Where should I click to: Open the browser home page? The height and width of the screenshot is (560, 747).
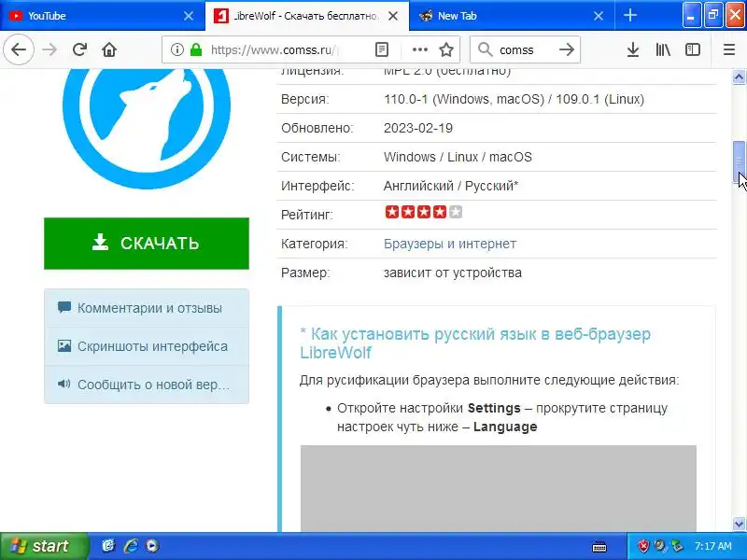click(x=109, y=49)
